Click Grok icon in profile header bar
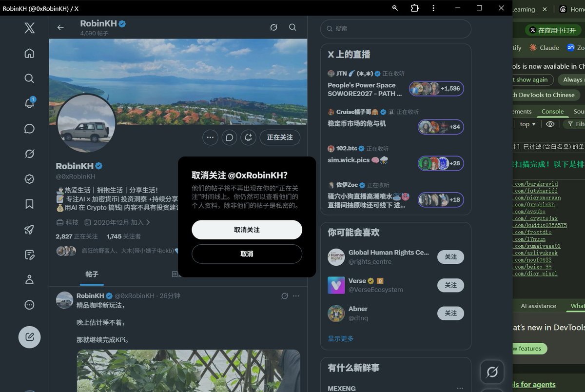This screenshot has width=585, height=392. [274, 27]
